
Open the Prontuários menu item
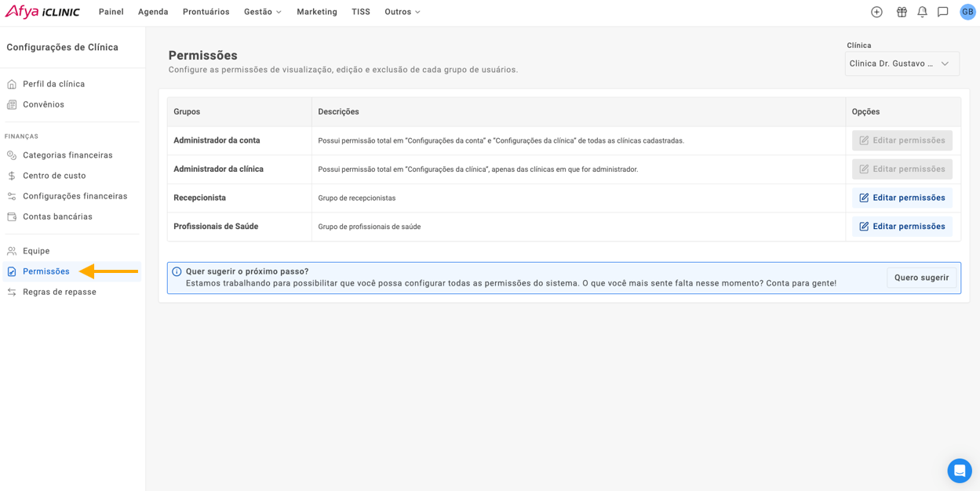click(x=206, y=12)
